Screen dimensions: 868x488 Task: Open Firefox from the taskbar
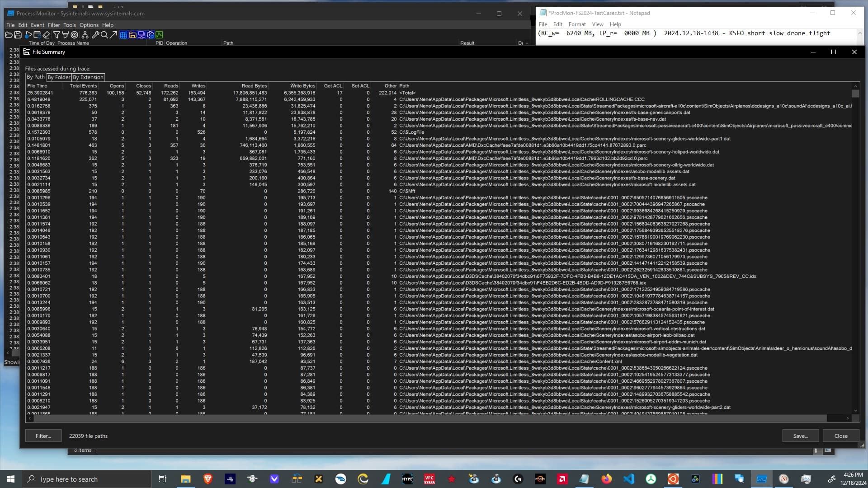point(606,479)
